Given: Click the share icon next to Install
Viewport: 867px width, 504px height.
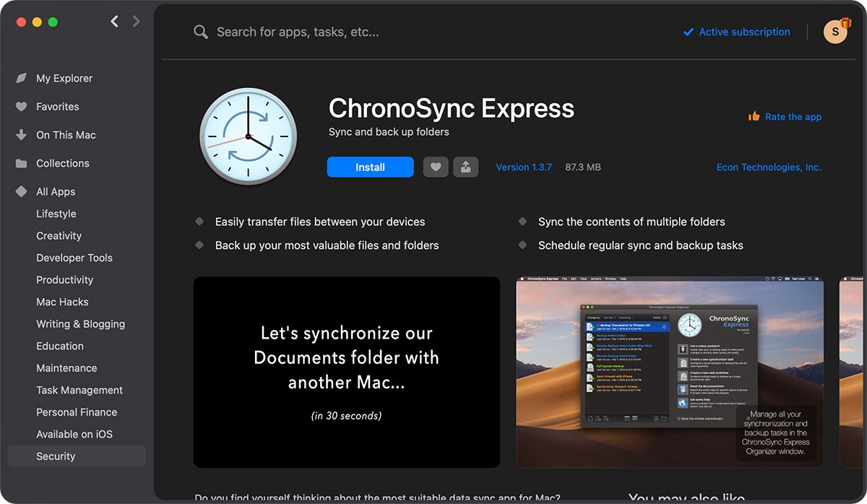Looking at the screenshot, I should tap(466, 167).
